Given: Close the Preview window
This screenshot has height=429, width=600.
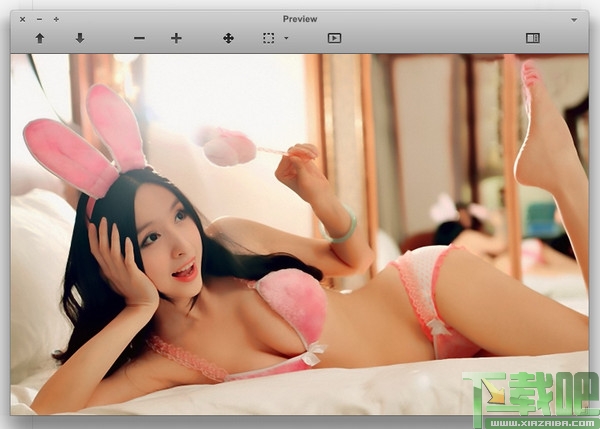Looking at the screenshot, I should click(23, 19).
